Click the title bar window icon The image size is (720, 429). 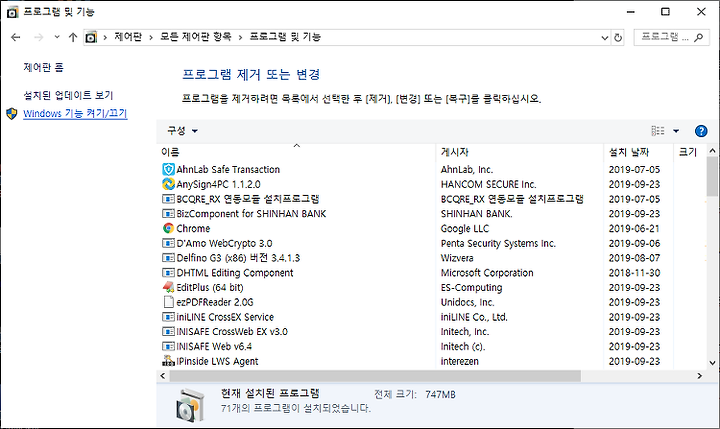point(12,12)
